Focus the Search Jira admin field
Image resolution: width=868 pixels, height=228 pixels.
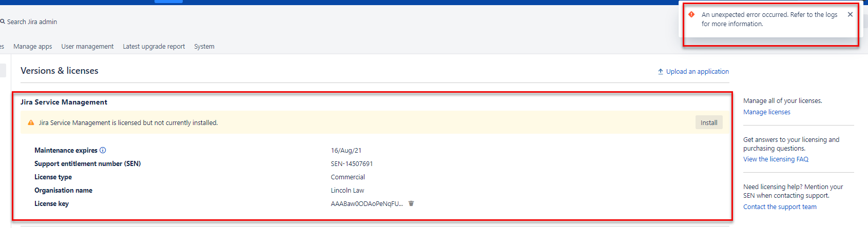coord(32,22)
